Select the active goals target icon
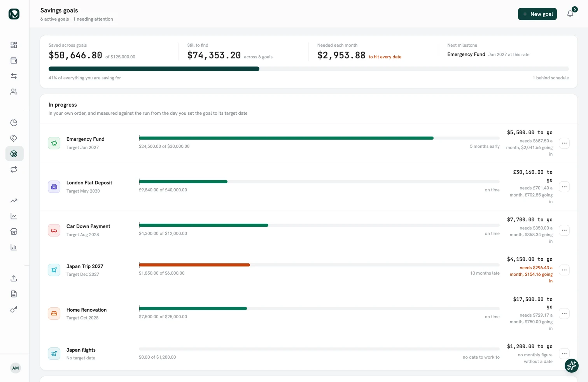588x382 pixels. click(x=14, y=154)
